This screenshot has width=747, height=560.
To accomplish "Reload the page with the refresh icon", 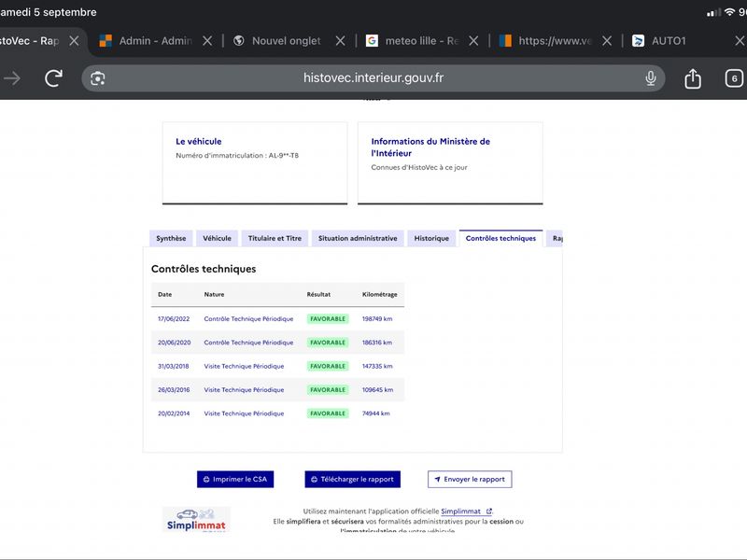I will pos(53,78).
